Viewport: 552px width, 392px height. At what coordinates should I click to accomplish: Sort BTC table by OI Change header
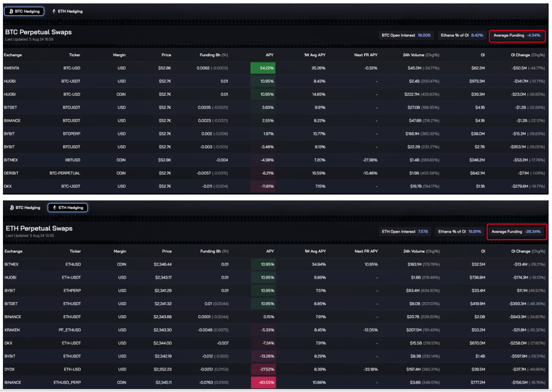527,55
